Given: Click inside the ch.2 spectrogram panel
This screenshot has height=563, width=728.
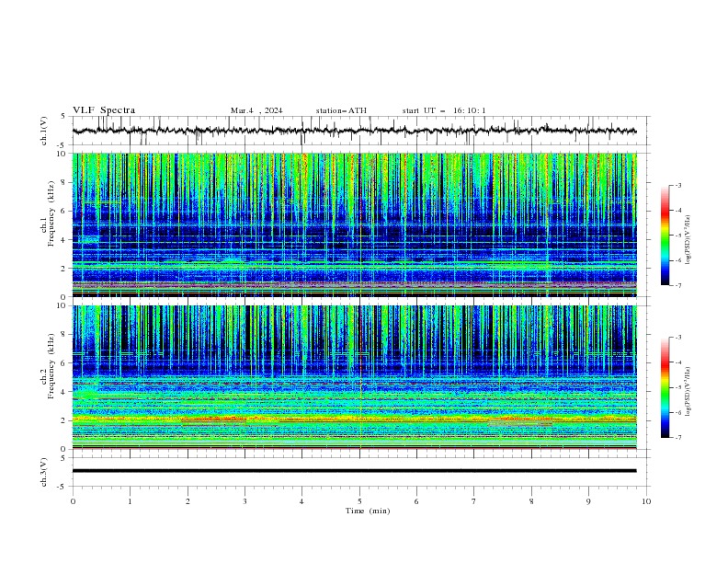Looking at the screenshot, I should pos(354,377).
